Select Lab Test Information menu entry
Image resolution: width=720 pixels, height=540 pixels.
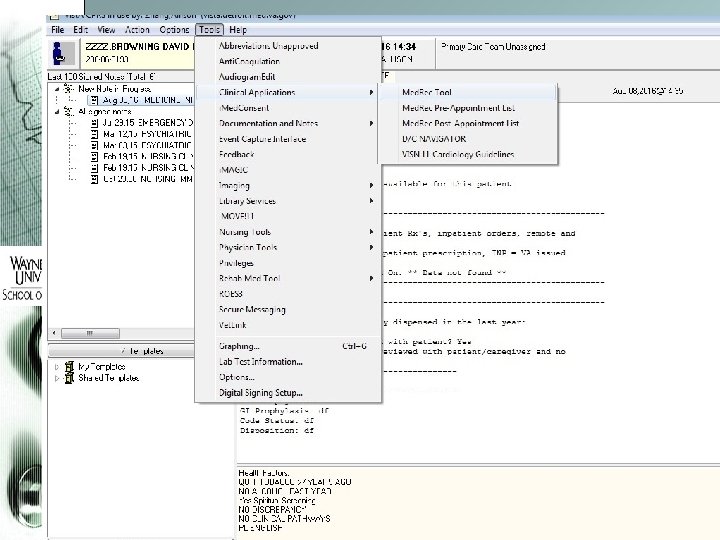[261, 362]
